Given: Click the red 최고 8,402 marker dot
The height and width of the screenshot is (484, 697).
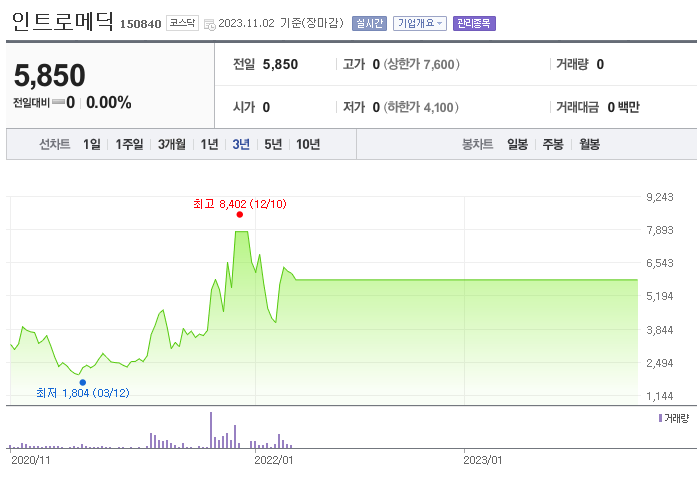Looking at the screenshot, I should tap(240, 215).
